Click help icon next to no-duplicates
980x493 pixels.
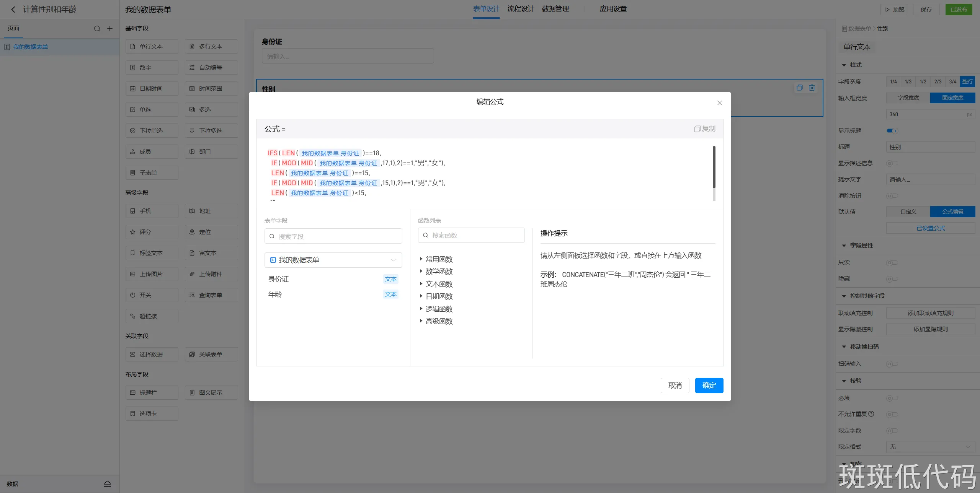coord(871,414)
